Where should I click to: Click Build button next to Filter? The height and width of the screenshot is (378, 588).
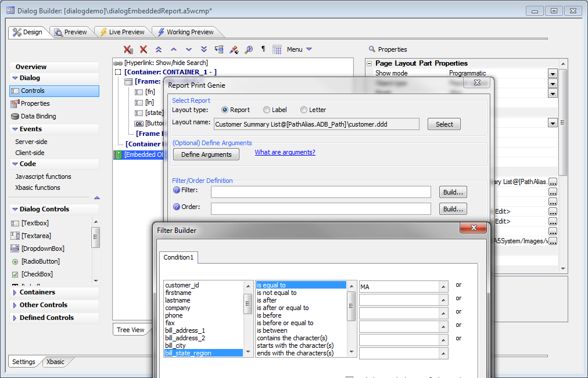453,192
